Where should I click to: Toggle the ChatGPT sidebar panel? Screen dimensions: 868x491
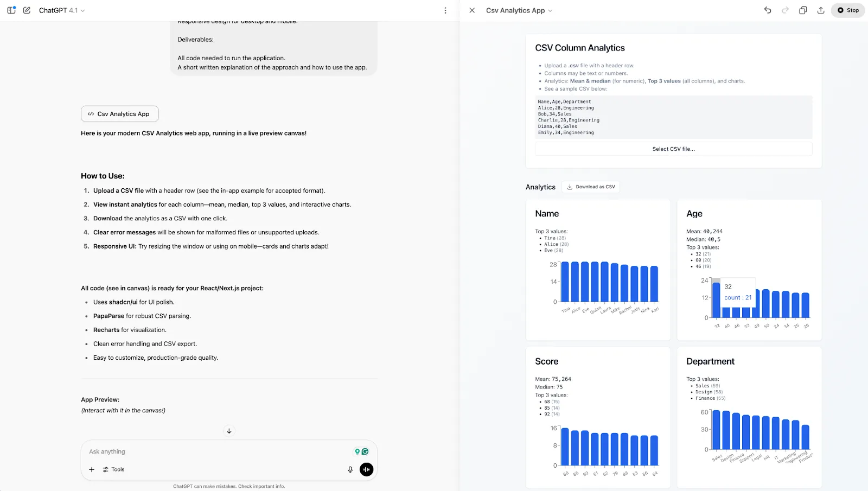(11, 10)
